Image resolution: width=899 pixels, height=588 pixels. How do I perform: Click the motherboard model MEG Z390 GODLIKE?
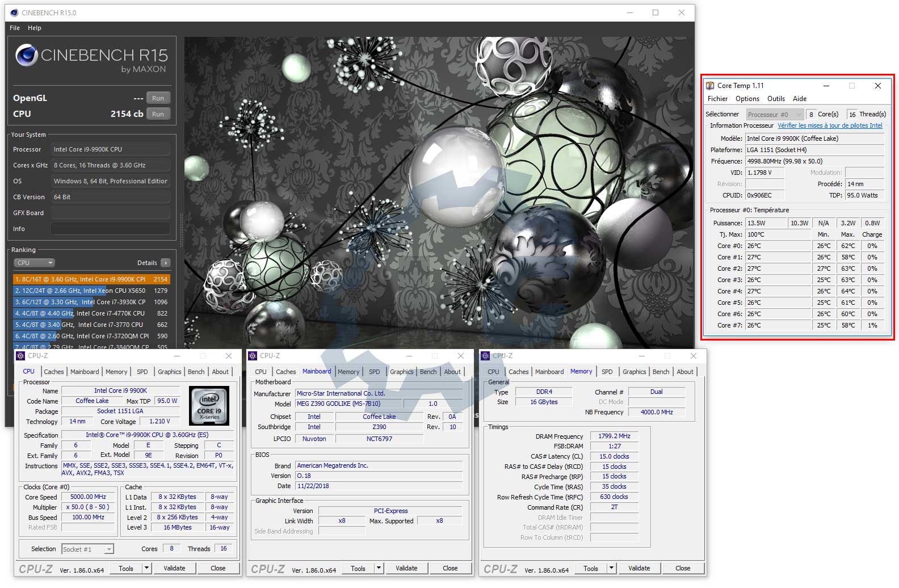click(349, 404)
